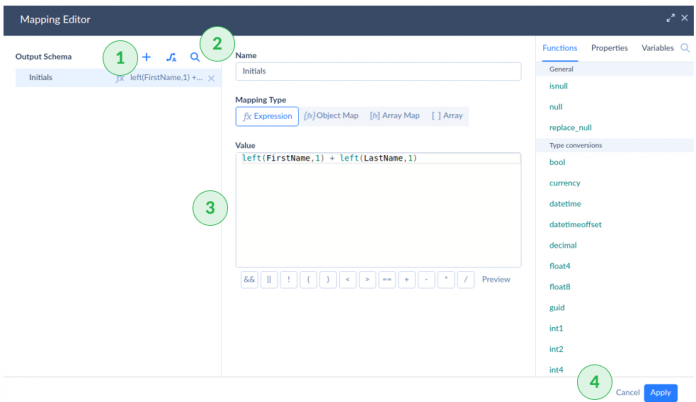Add a new output schema field
This screenshot has width=696, height=402.
click(x=147, y=57)
